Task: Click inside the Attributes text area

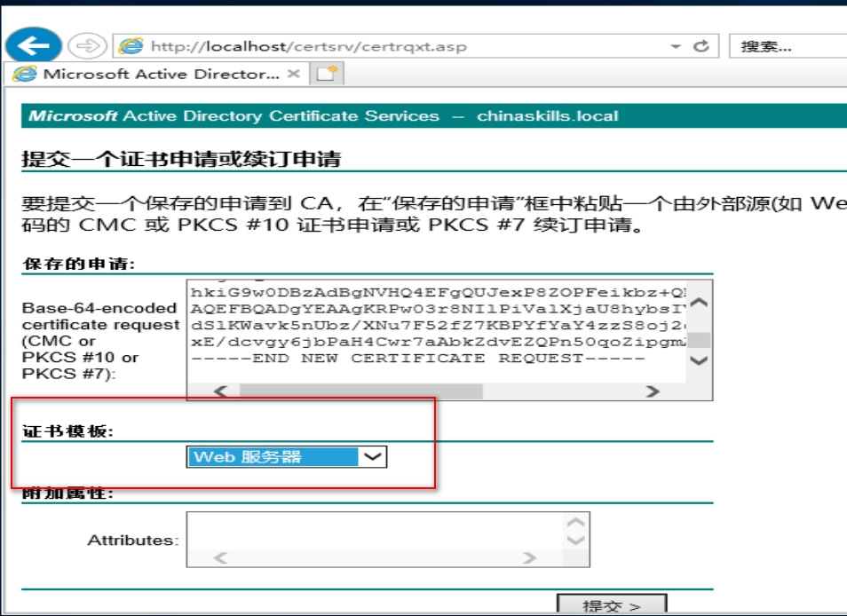Action: click(373, 531)
